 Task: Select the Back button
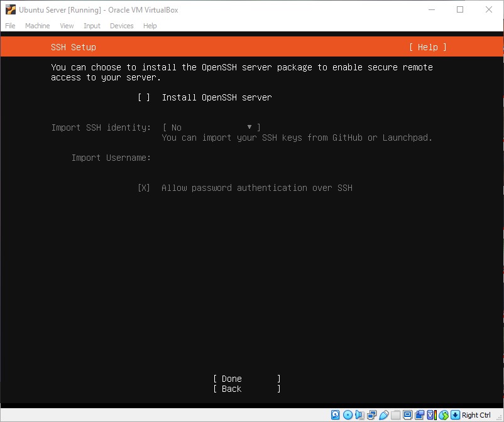247,389
